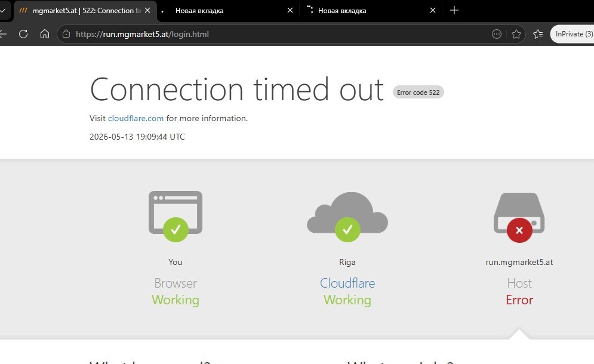Viewport: 594px width, 364px height.
Task: Click the Host label text
Action: pyautogui.click(x=519, y=283)
